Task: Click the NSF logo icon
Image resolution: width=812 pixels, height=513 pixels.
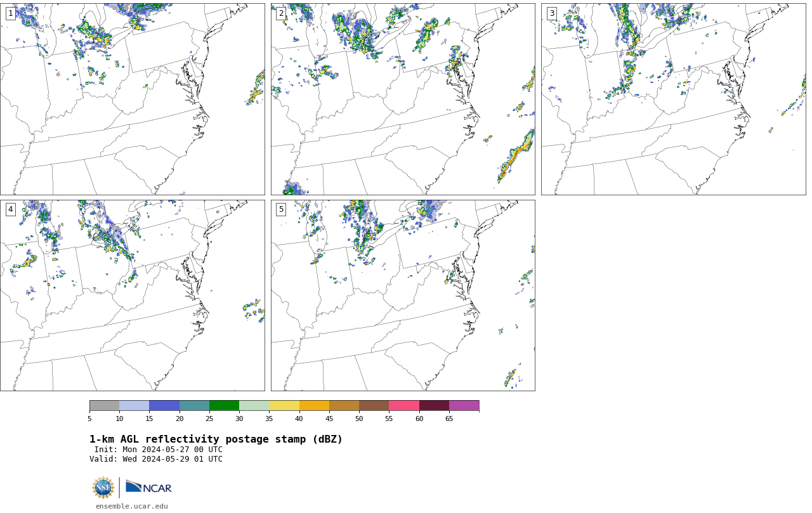Action: click(x=103, y=488)
